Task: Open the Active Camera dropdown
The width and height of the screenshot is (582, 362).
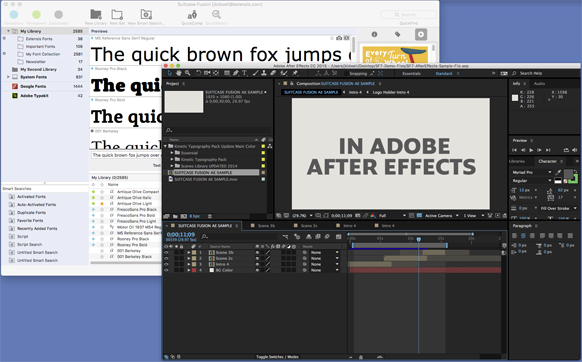Action: pyautogui.click(x=442, y=215)
